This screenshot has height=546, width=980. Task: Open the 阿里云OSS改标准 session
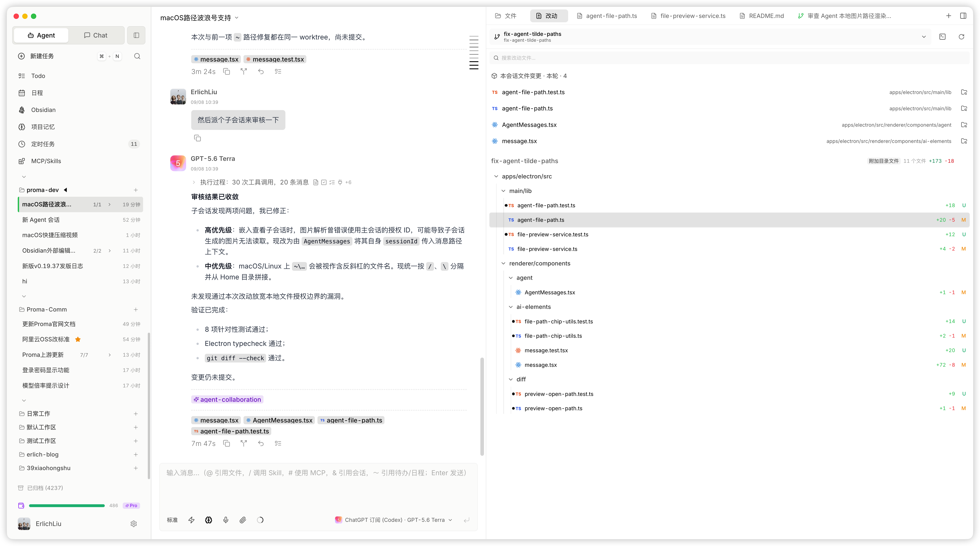(x=81, y=339)
